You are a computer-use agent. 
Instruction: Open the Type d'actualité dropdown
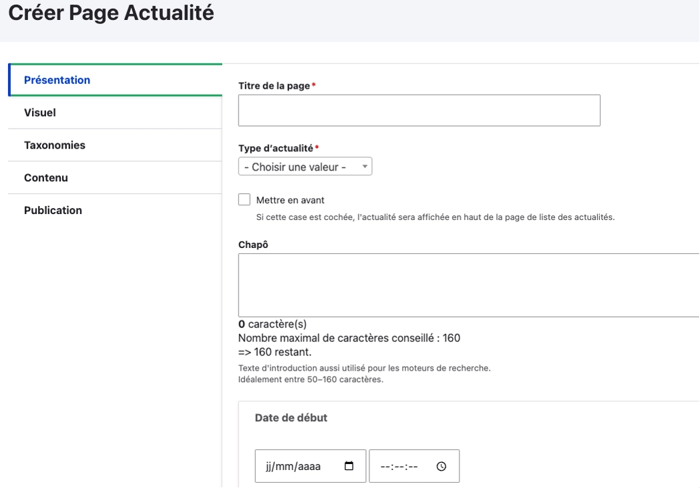point(305,167)
